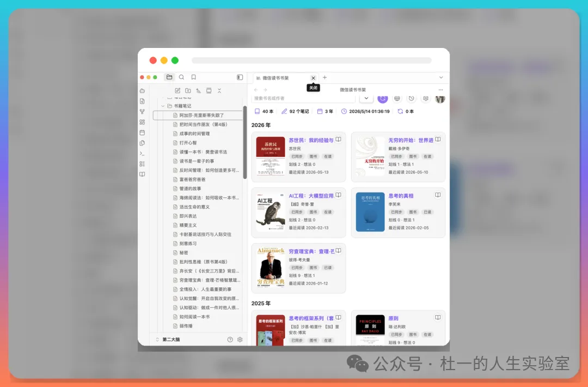Click the AI工程 owl book cover
This screenshot has width=588, height=387.
pyautogui.click(x=271, y=211)
